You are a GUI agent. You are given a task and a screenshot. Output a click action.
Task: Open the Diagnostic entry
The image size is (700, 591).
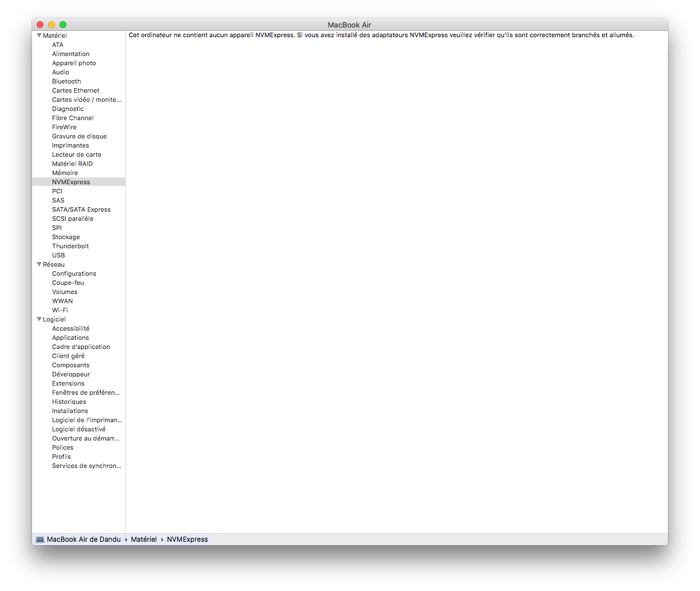68,109
